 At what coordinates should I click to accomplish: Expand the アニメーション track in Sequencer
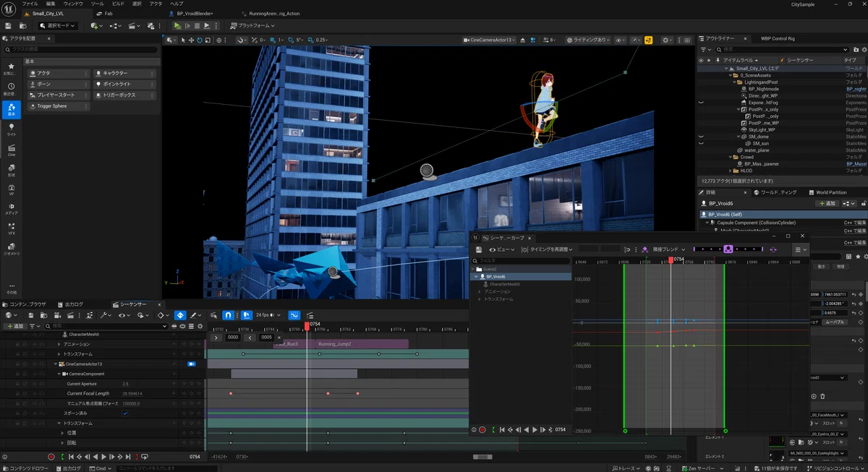(59, 345)
